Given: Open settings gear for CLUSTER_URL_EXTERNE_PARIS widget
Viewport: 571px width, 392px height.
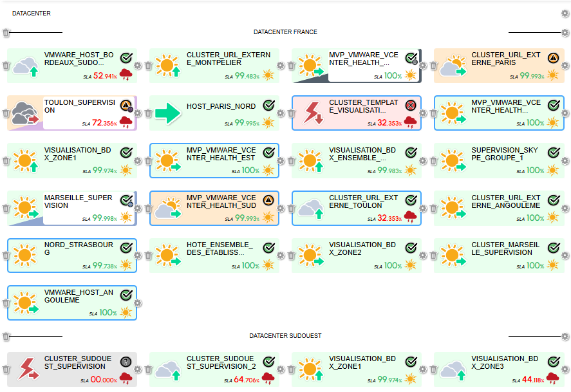Looking at the screenshot, I should pyautogui.click(x=565, y=66).
